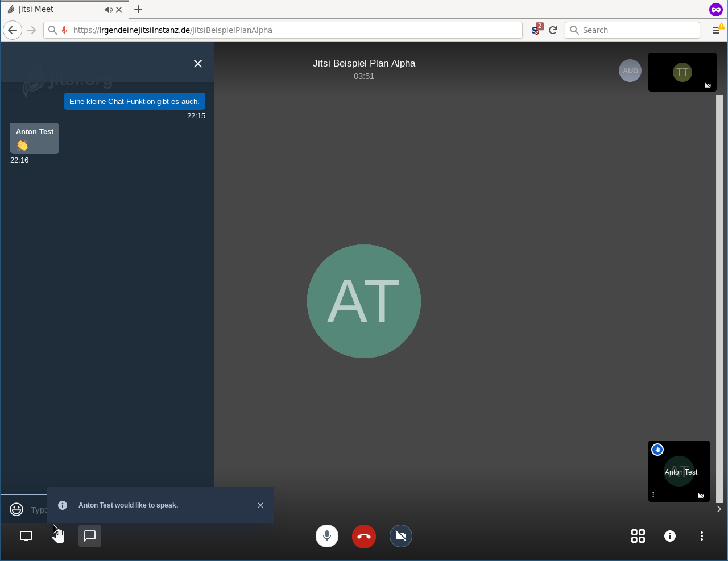Open more actions menu in toolbar
This screenshot has width=728, height=561.
pyautogui.click(x=702, y=536)
